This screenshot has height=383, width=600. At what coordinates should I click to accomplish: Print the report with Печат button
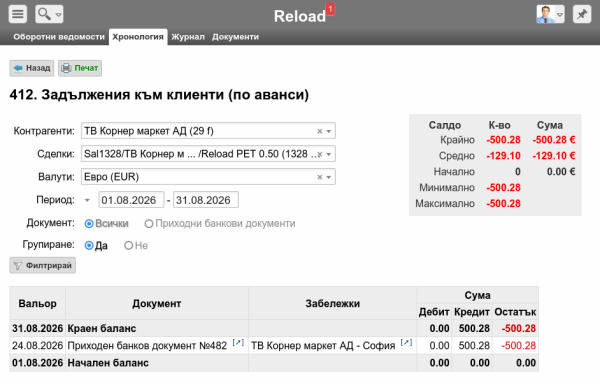(80, 68)
